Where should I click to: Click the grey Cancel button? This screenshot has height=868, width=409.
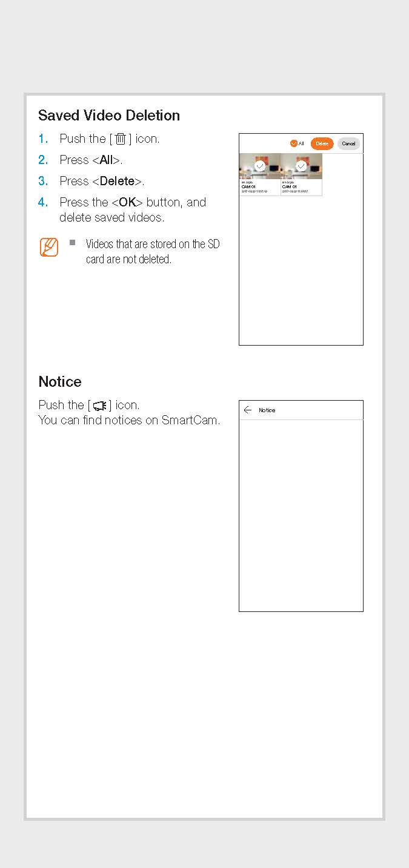(348, 143)
